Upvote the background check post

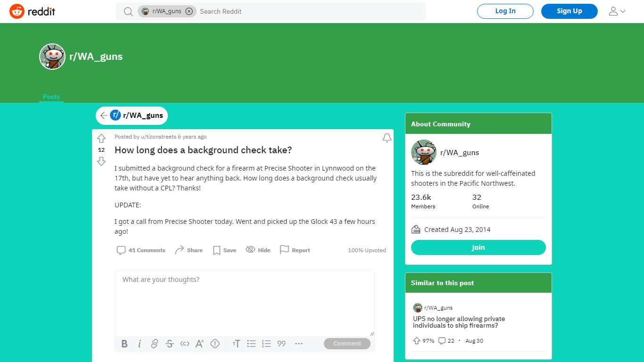101,139
